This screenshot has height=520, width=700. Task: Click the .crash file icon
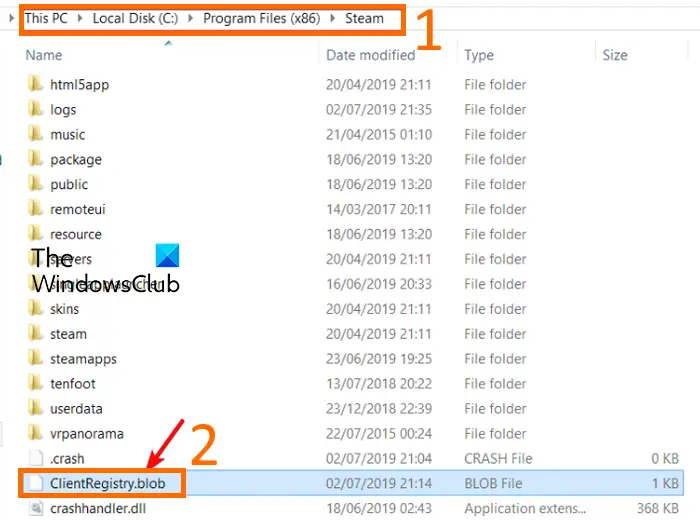pyautogui.click(x=36, y=458)
